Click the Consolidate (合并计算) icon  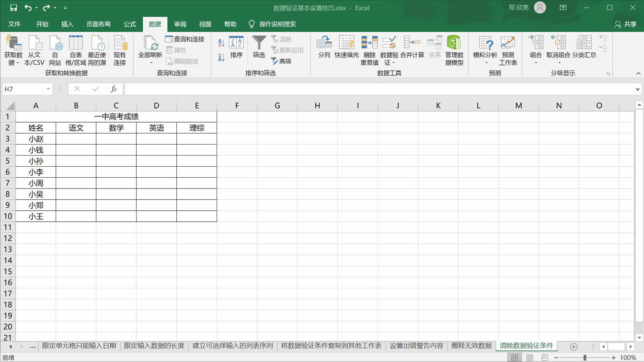click(412, 48)
